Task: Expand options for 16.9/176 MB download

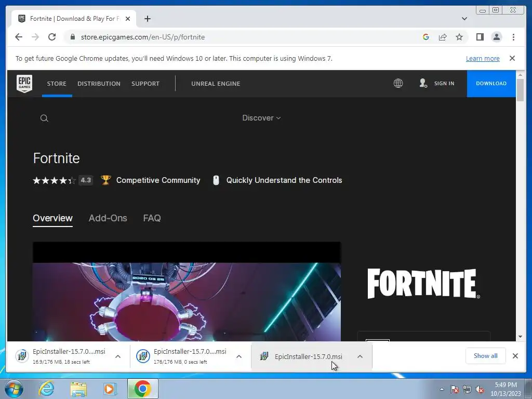Action: (118, 356)
